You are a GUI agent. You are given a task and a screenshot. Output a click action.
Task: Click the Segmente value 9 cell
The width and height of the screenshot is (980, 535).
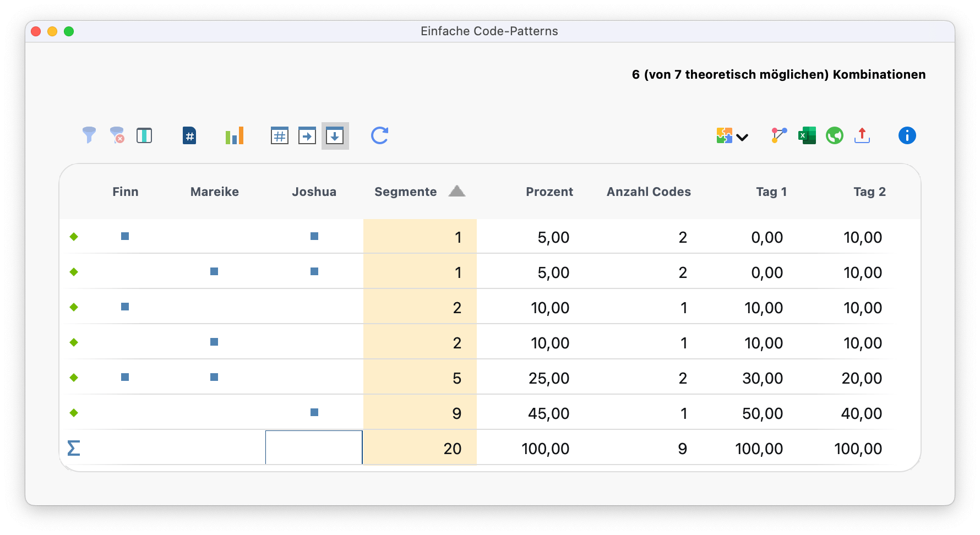click(x=420, y=413)
